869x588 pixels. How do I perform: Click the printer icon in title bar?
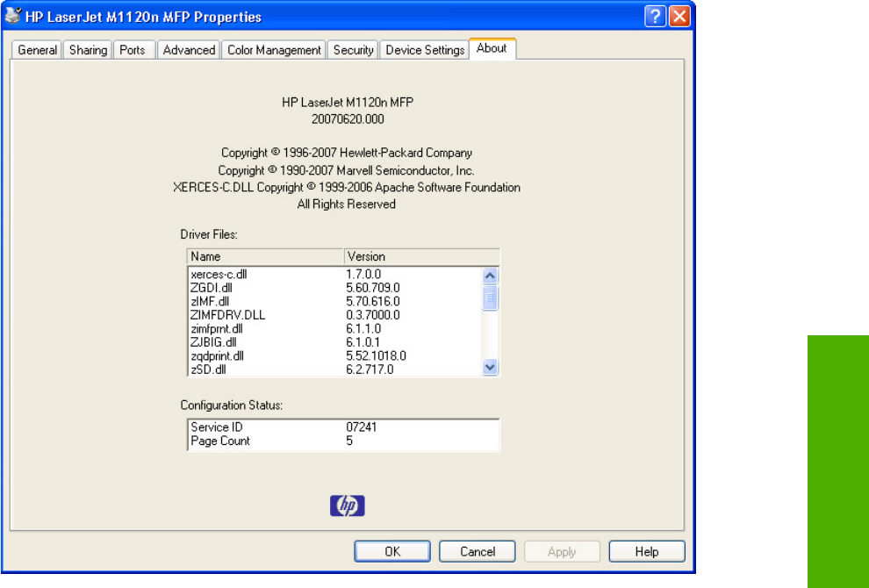pyautogui.click(x=12, y=16)
